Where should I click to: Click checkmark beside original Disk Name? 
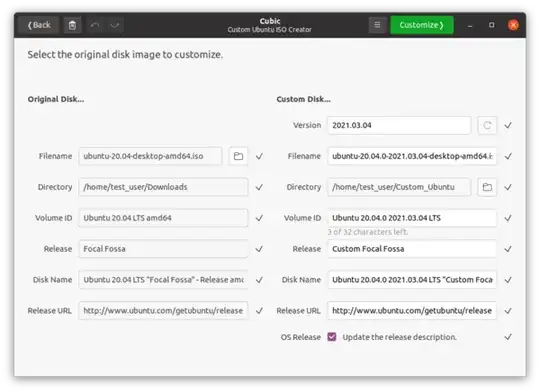(259, 280)
